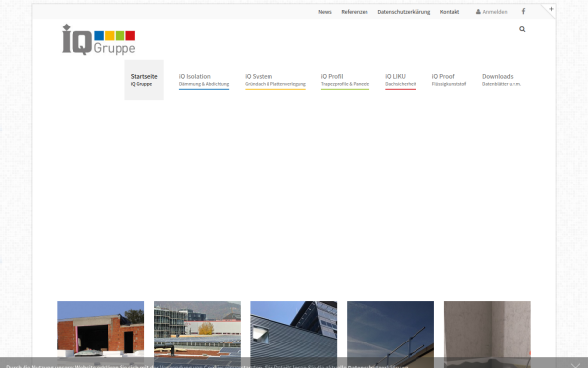The height and width of the screenshot is (368, 588).
Task: Expand the plus corner toggle
Action: (551, 9)
